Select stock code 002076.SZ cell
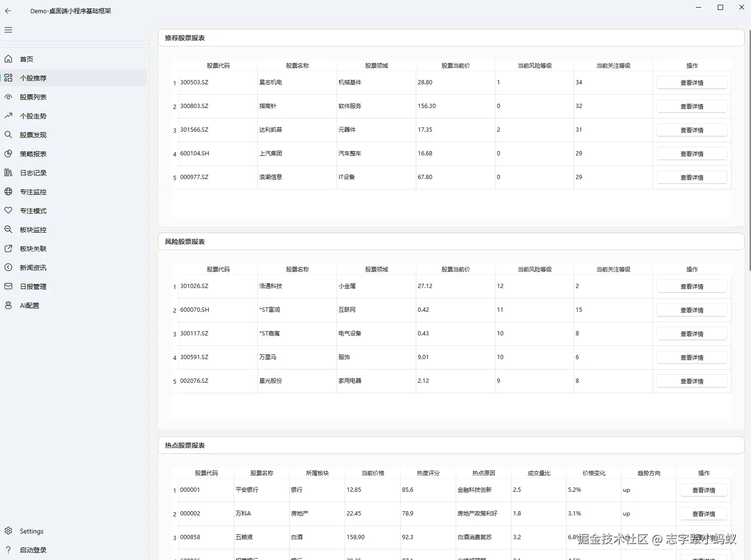The image size is (751, 560). pos(218,381)
